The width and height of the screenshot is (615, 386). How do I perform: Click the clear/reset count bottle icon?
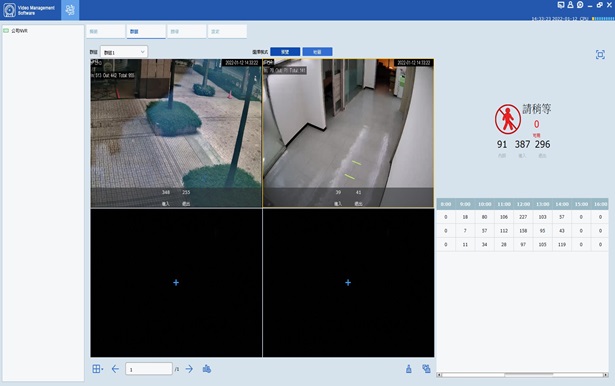pos(409,369)
